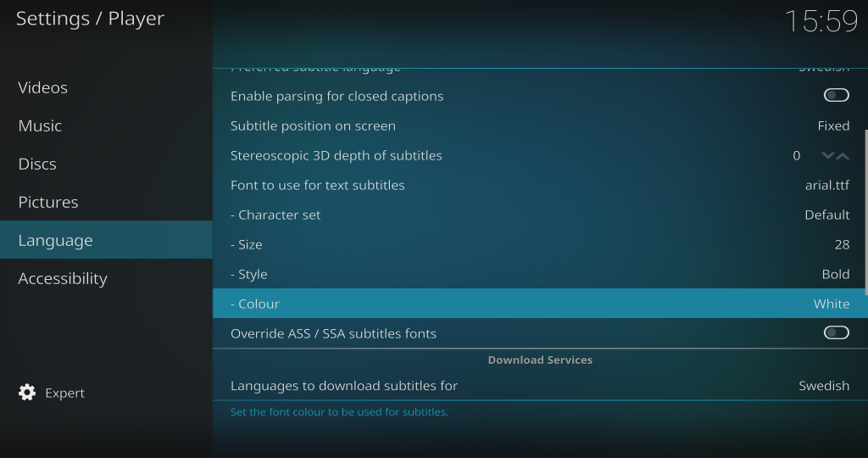Open the Character set selection
868x458 pixels.
(x=539, y=215)
